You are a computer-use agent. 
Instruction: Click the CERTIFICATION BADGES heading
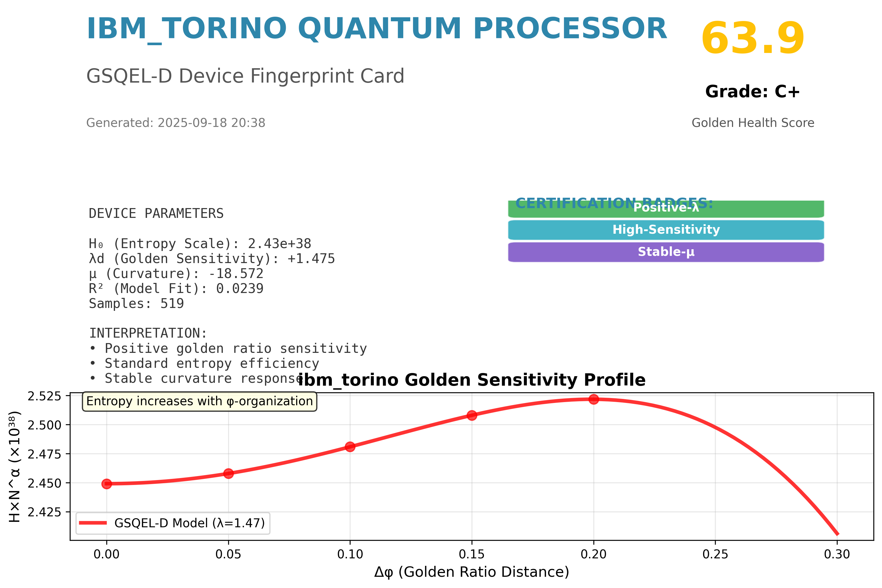coord(614,203)
